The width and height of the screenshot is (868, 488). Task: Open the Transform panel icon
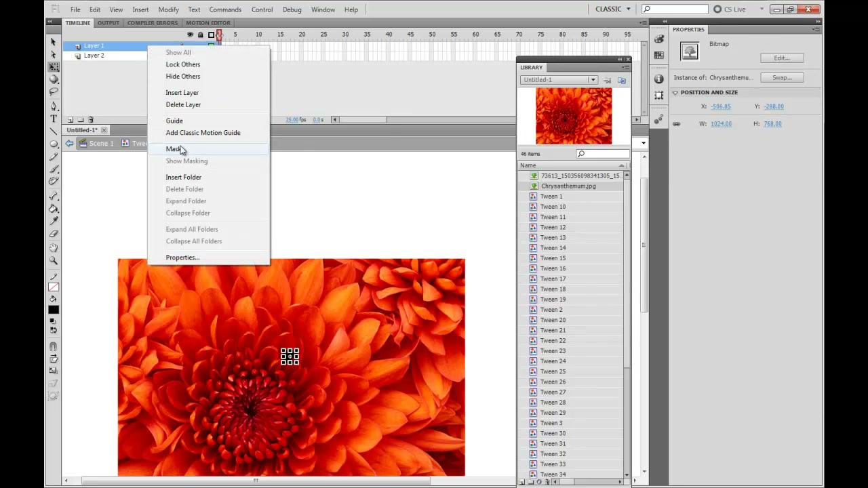[x=659, y=96]
